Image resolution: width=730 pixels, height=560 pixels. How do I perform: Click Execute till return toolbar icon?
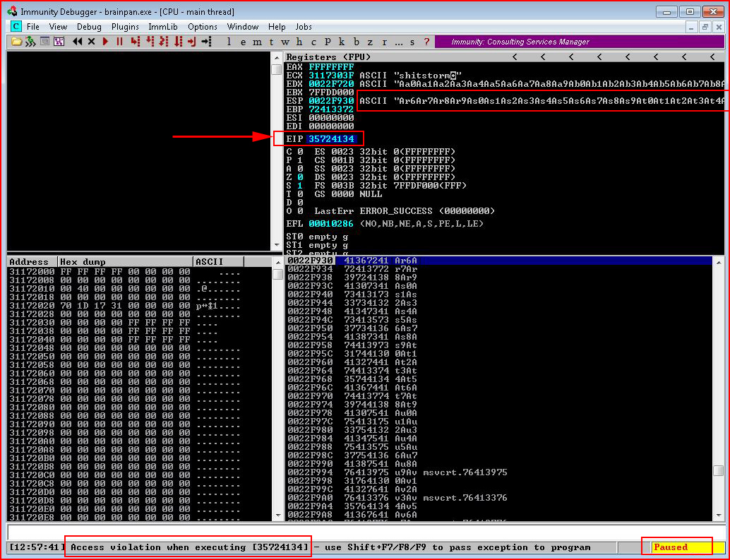[x=192, y=42]
